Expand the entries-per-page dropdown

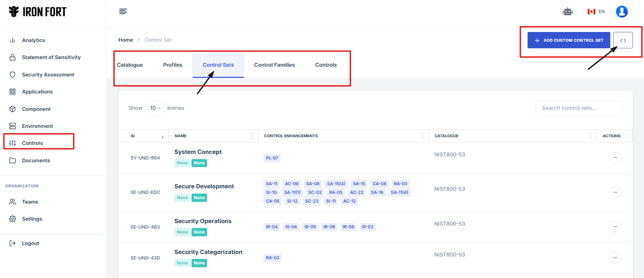(155, 108)
